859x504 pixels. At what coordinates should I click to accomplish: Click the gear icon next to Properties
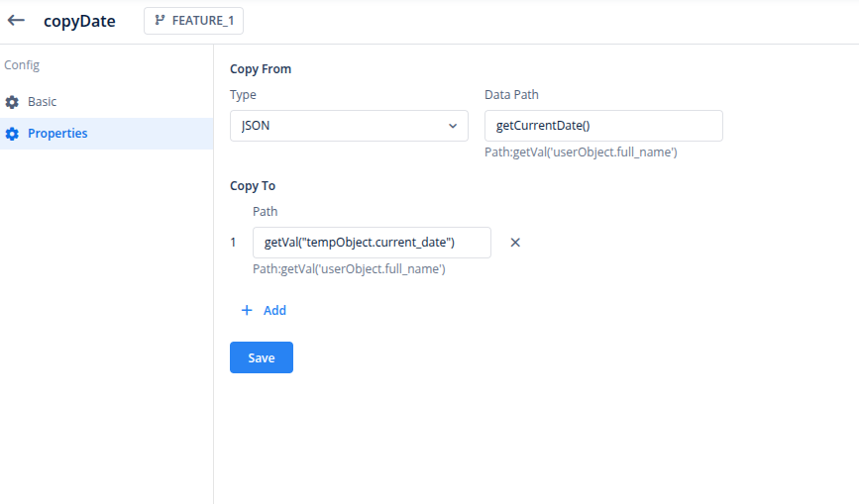12,134
